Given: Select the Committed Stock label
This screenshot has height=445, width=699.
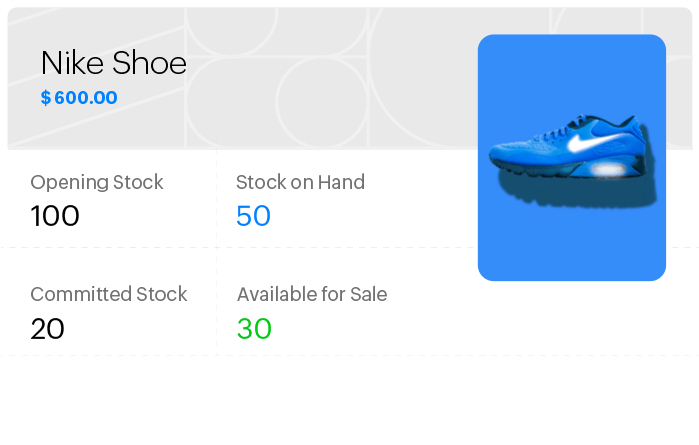Looking at the screenshot, I should [x=109, y=294].
